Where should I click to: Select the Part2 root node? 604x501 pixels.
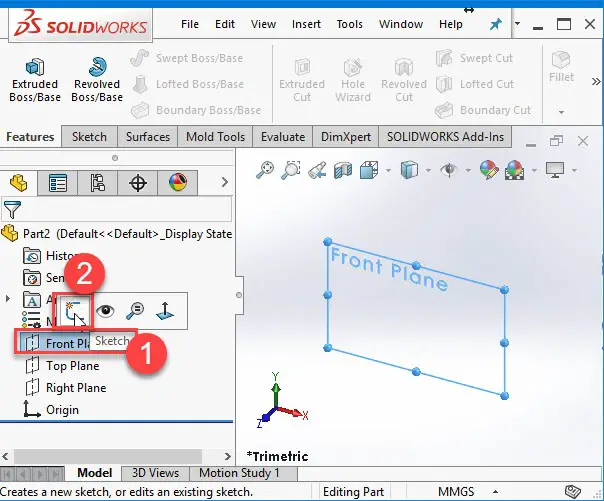(116, 234)
